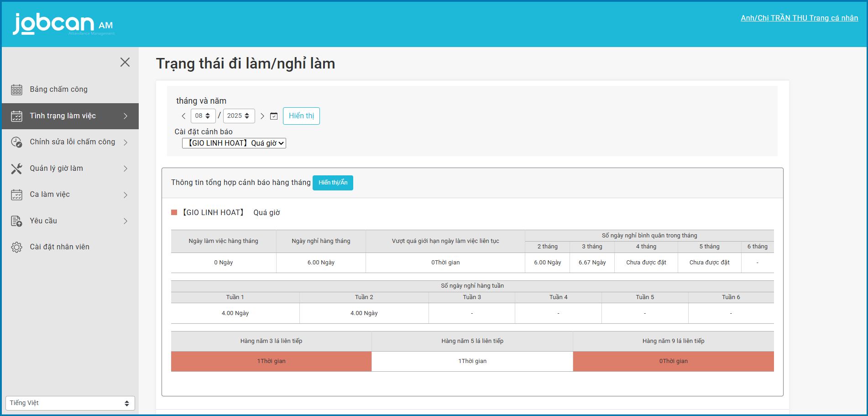Open the GIO LINH HOAT alert dropdown

click(234, 143)
